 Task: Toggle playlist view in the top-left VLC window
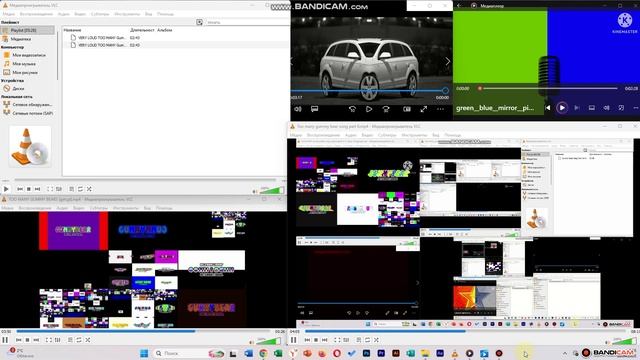[x=71, y=189]
